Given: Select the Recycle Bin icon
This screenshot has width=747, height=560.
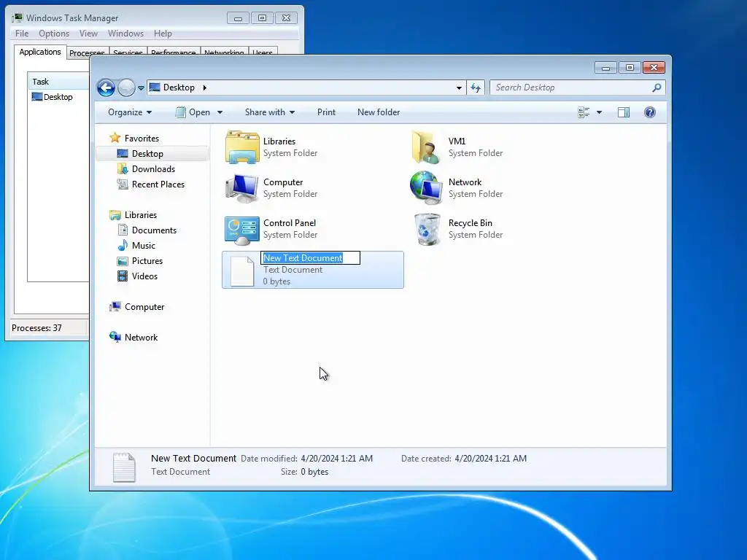Looking at the screenshot, I should point(427,229).
